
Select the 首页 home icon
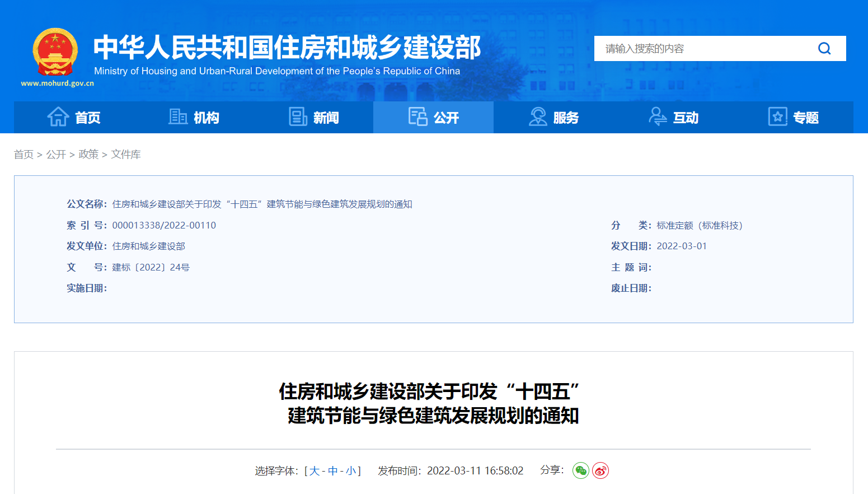58,117
